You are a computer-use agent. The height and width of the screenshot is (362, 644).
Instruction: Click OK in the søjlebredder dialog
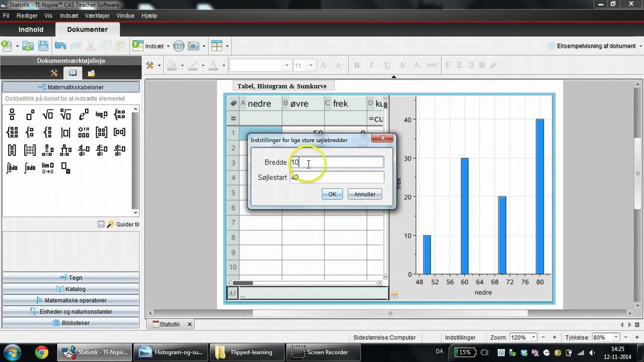tap(332, 194)
